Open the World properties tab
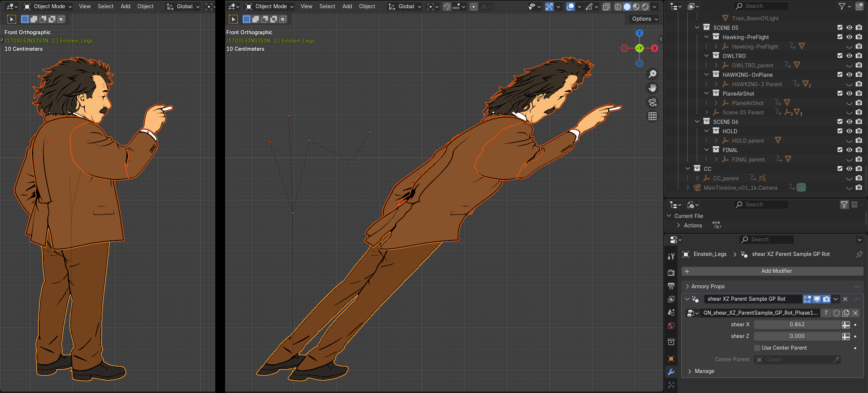The image size is (868, 393). click(x=671, y=326)
